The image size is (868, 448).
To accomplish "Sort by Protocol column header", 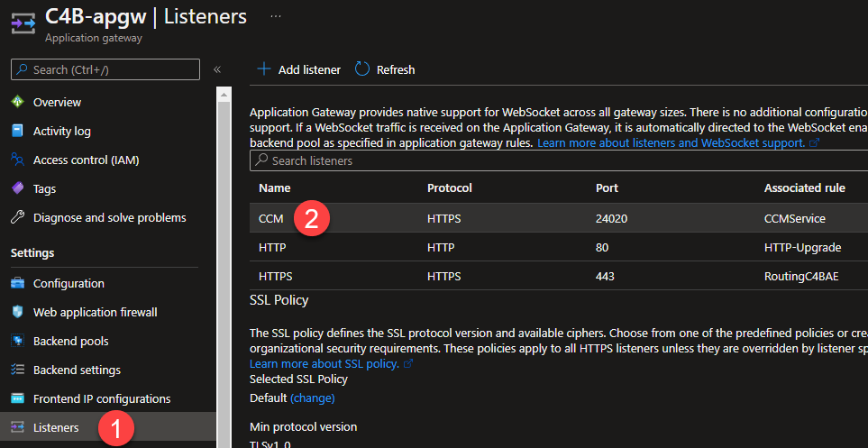I will pos(450,188).
